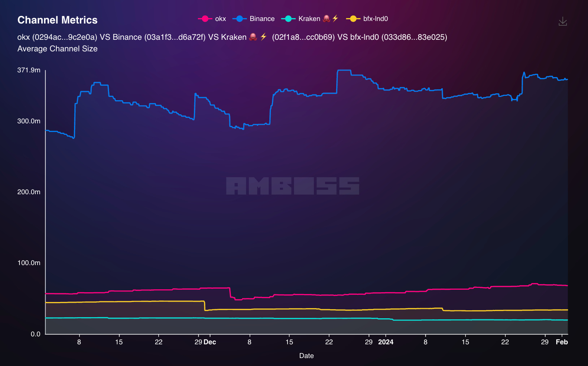Download the chart using the download icon

[x=563, y=21]
